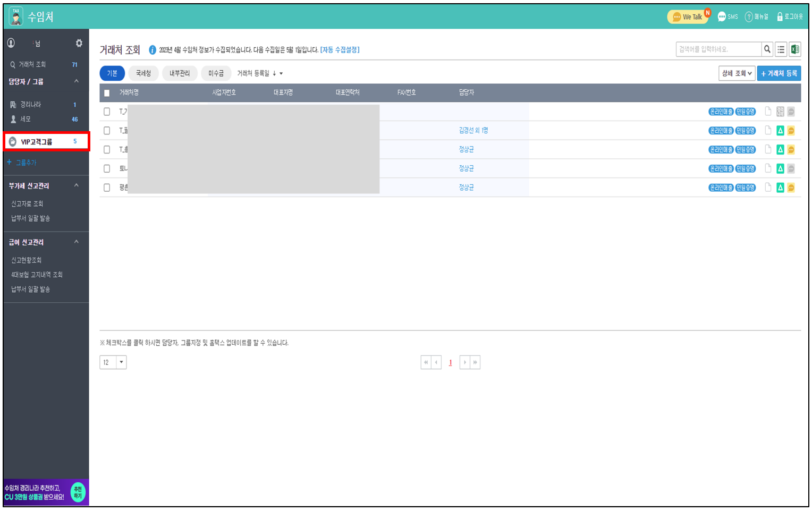Open the 자동 수집설정 link
Image resolution: width=812 pixels, height=511 pixels.
(x=340, y=50)
